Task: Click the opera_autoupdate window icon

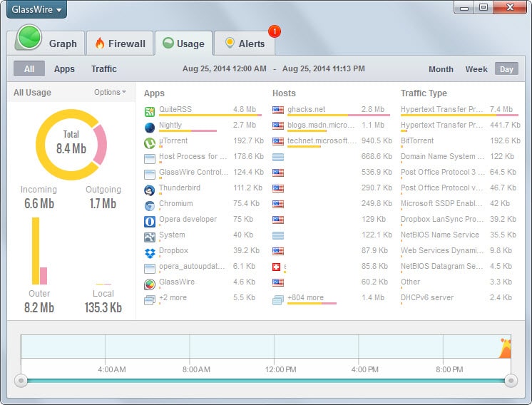Action: (150, 269)
